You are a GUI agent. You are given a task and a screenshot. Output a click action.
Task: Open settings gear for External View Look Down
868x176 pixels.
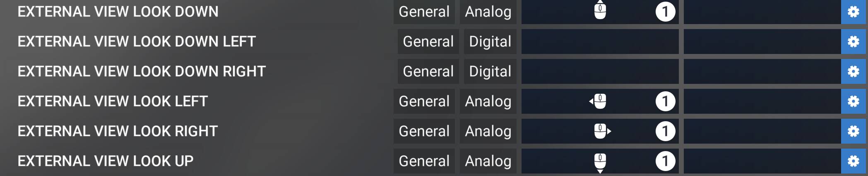[854, 12]
